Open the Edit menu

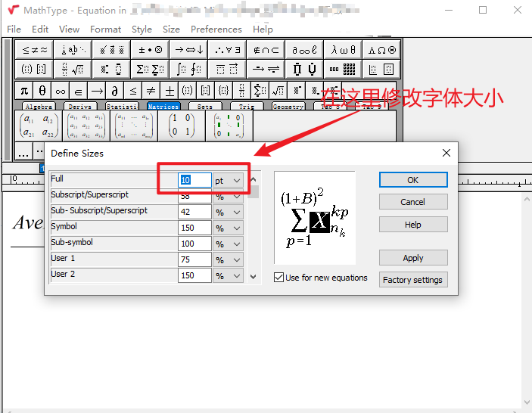pos(40,29)
